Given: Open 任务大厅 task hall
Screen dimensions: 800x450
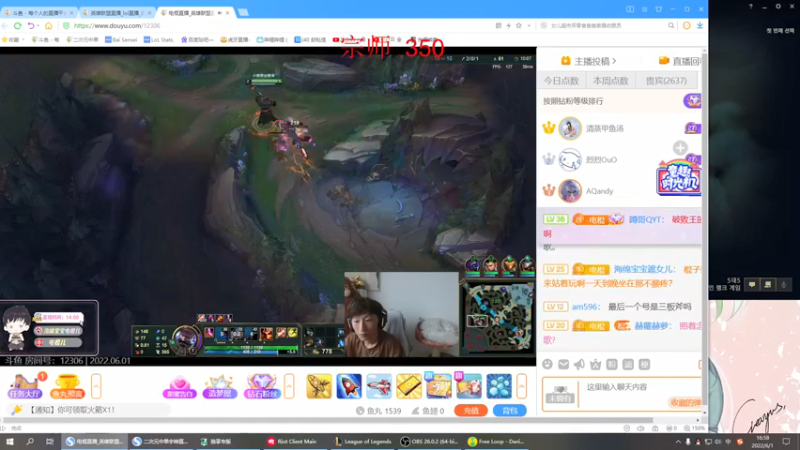Looking at the screenshot, I should [x=24, y=386].
